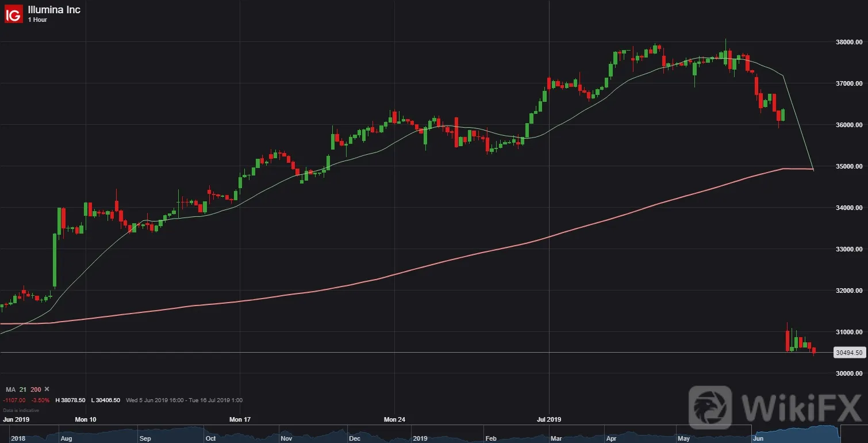Screen dimensions: 868x443
Task: Click the Jul 2019 time axis label
Action: tap(550, 419)
